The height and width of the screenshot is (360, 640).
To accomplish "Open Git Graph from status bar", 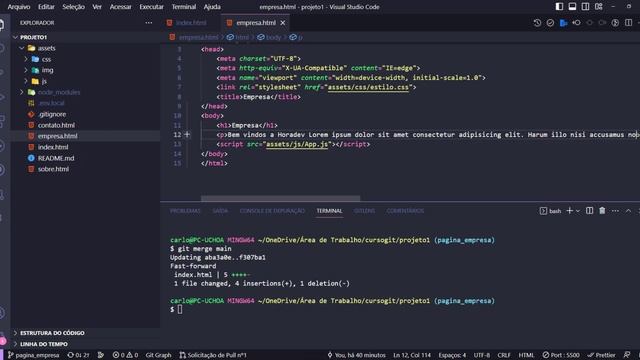I will (158, 355).
